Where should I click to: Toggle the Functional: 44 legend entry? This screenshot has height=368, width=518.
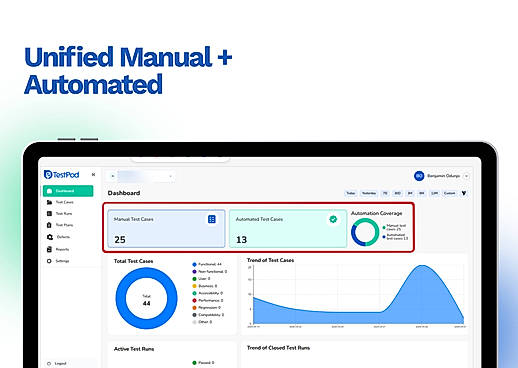(x=207, y=264)
